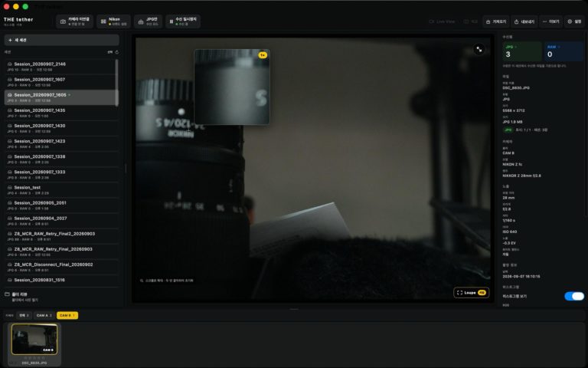Click the Live View button
This screenshot has height=368, width=588.
(442, 21)
